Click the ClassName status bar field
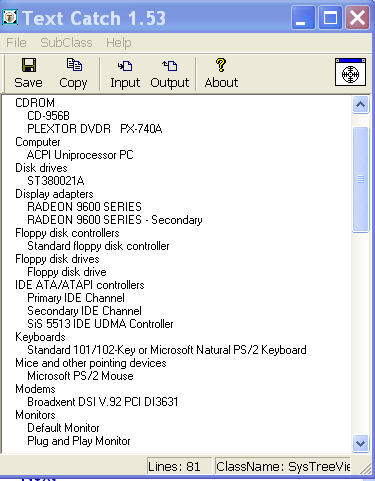Image resolution: width=375 pixels, height=481 pixels. [283, 466]
